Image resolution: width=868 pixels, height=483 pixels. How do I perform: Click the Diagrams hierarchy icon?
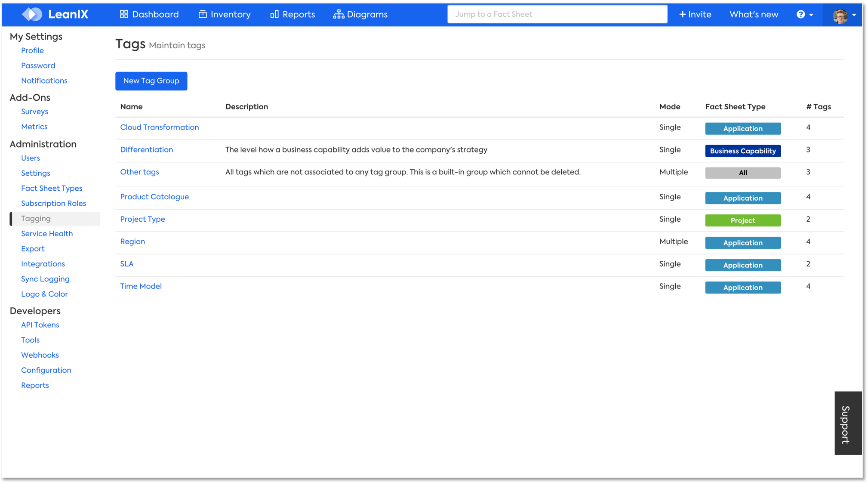pos(339,14)
